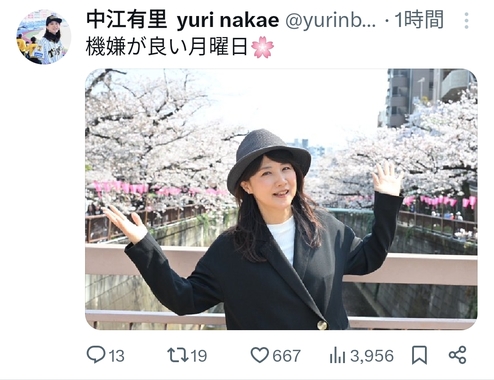Viewport: 494px width, 380px height.
Task: Click the reply count 13
Action: tap(117, 356)
